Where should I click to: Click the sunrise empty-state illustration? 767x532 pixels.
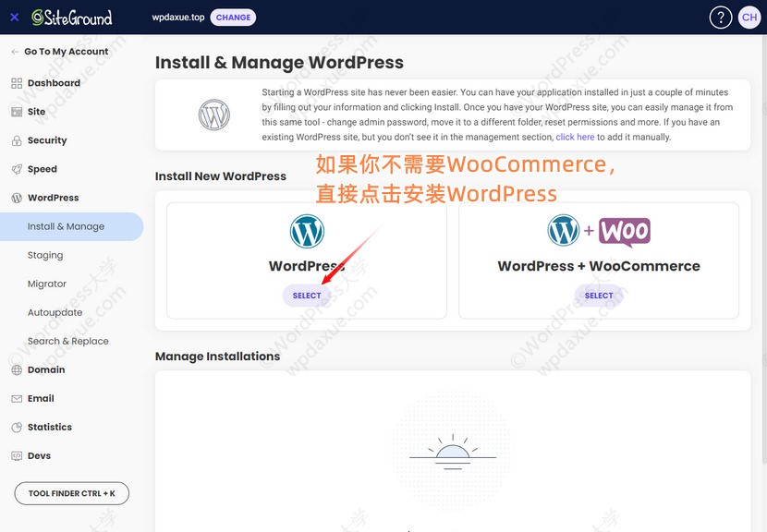pyautogui.click(x=453, y=453)
